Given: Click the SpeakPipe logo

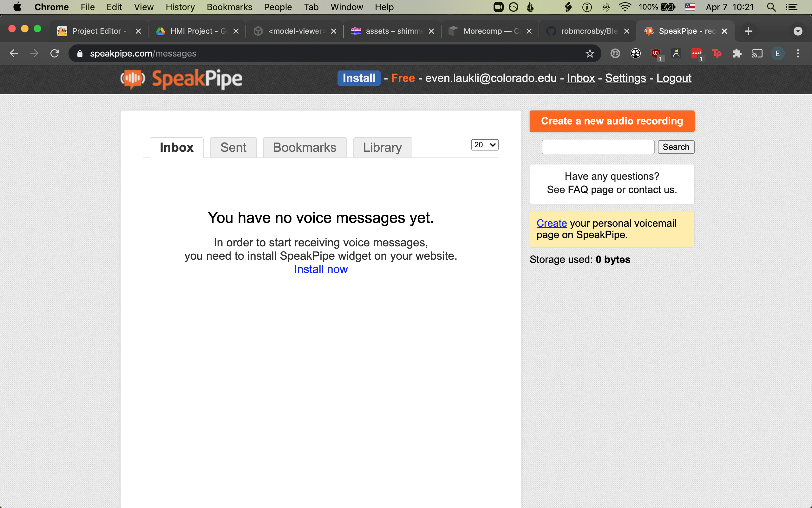Looking at the screenshot, I should tap(181, 79).
